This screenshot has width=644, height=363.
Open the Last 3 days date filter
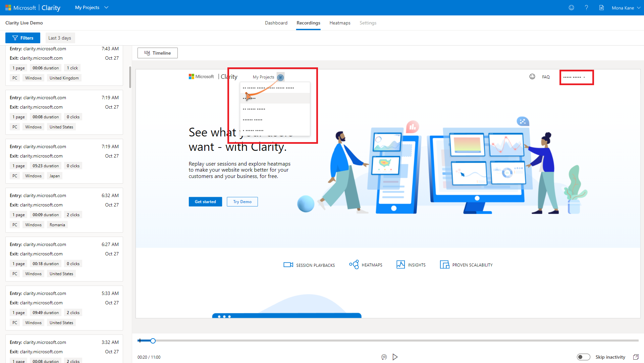coord(60,38)
